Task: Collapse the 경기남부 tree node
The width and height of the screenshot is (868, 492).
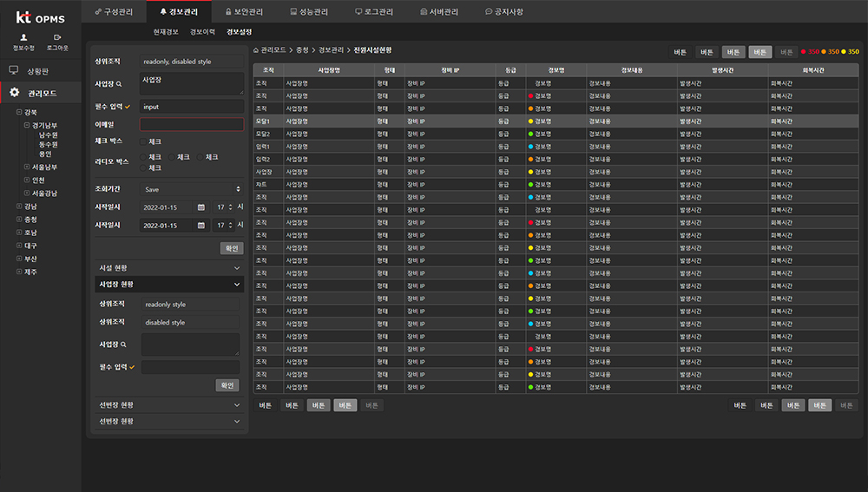Action: point(27,125)
